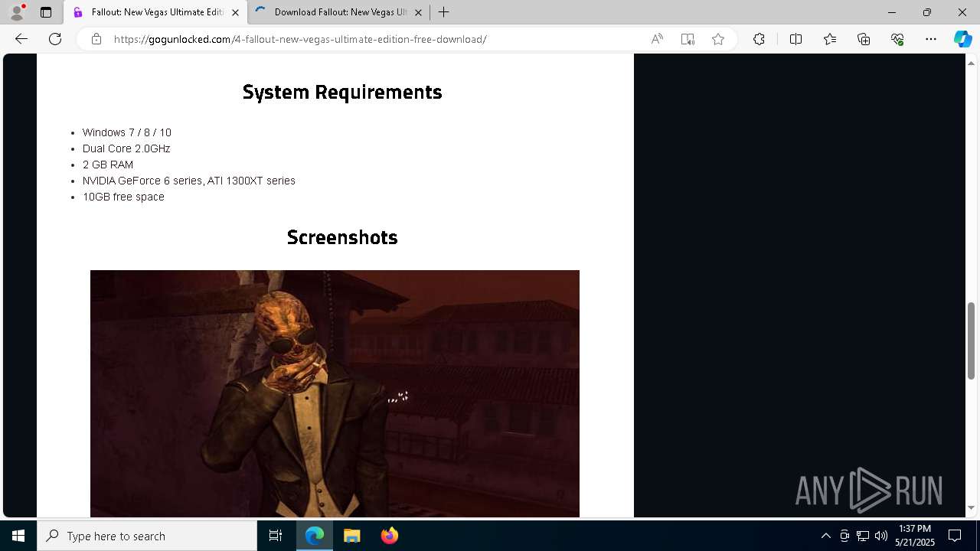Click the scrollbar down arrow
The height and width of the screenshot is (551, 980).
click(x=971, y=508)
